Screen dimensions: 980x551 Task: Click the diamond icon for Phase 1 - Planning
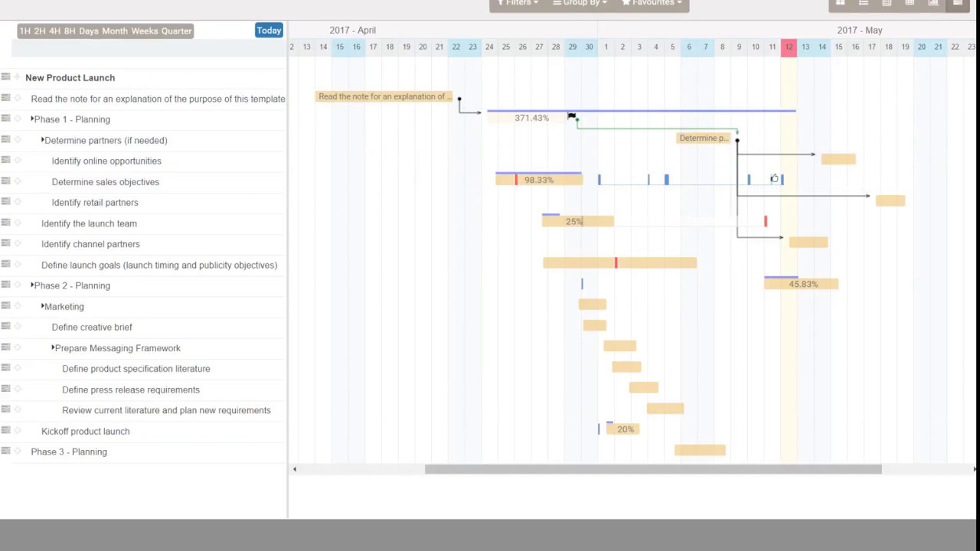[x=18, y=119]
